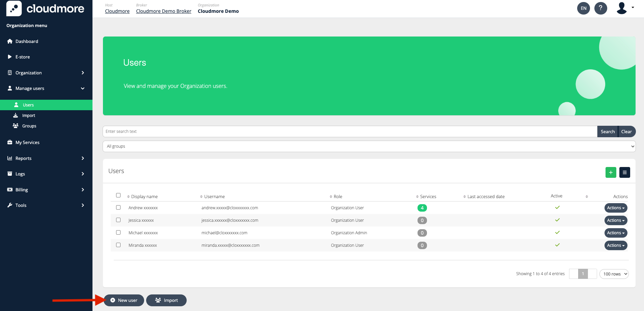The width and height of the screenshot is (644, 311).
Task: Open the Cloudmore Demo Broker breadcrumb link
Action: click(x=163, y=11)
